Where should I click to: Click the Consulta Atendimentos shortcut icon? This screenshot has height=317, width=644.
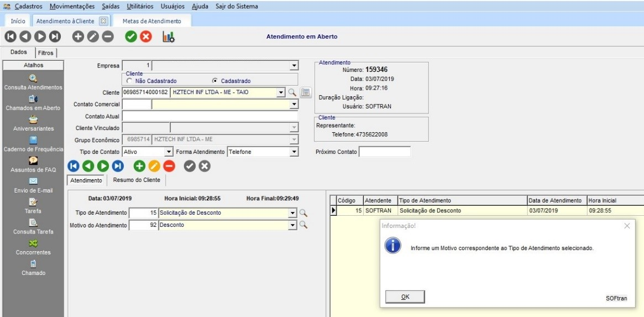tap(33, 78)
